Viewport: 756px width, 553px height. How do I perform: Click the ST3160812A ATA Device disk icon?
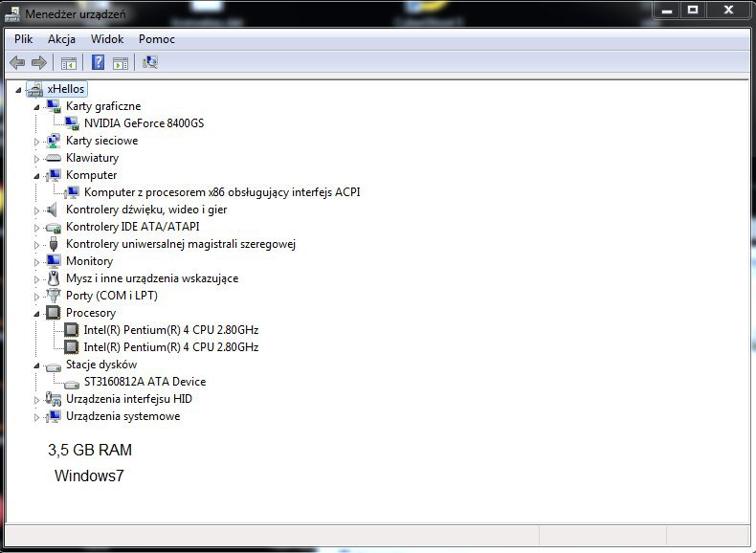[x=72, y=385]
